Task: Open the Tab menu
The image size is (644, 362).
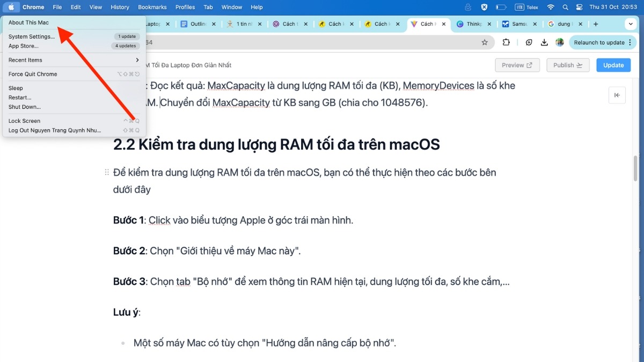Action: [x=208, y=7]
